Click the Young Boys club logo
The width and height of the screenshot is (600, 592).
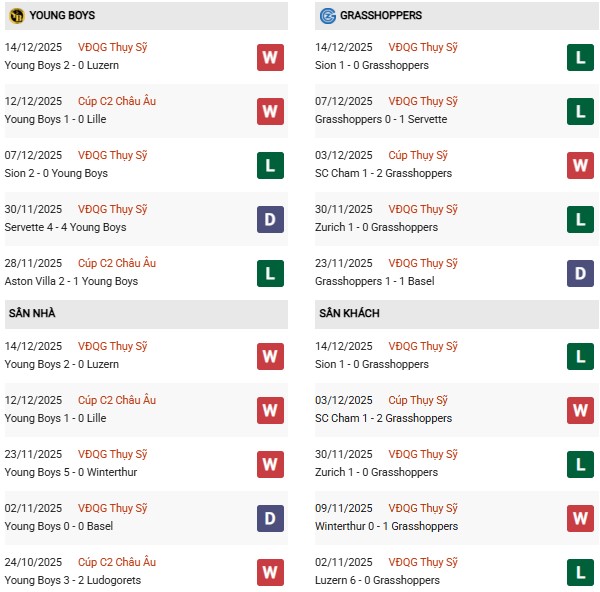(x=17, y=16)
